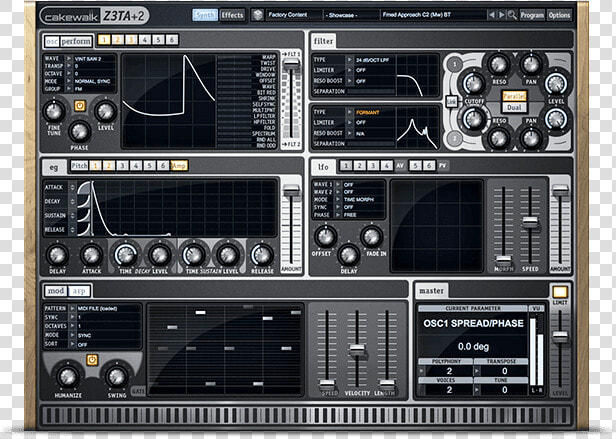Click the oscillator FLT 1/FLT 2 routing slider
616x439 pixels.
[x=291, y=64]
